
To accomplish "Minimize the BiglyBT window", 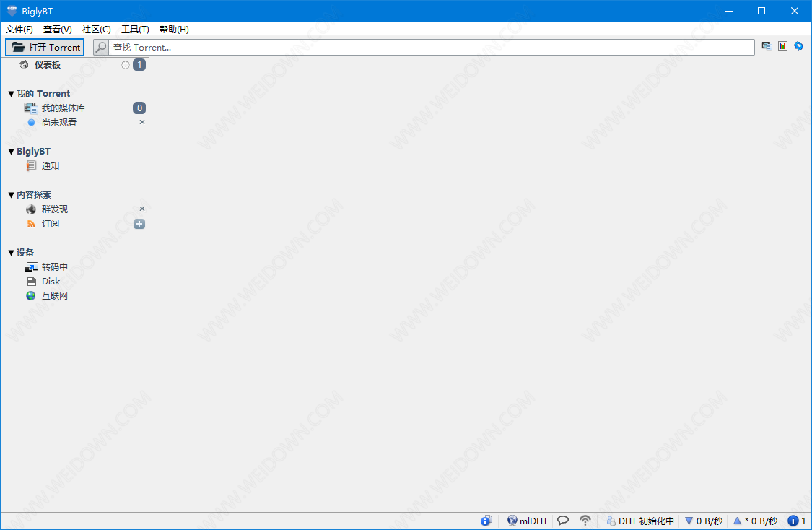I will tap(728, 11).
